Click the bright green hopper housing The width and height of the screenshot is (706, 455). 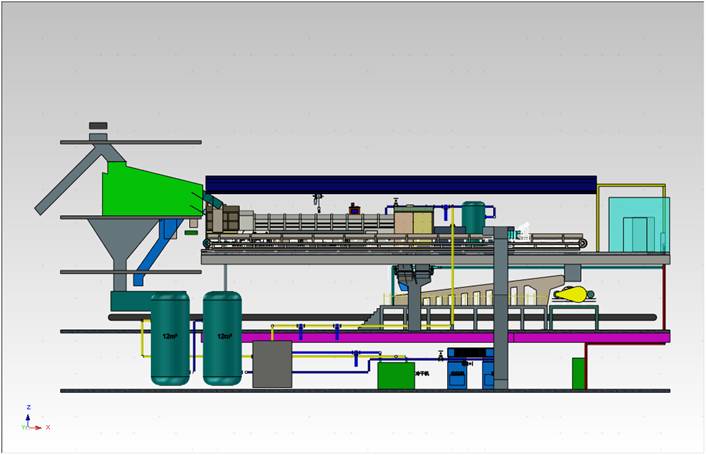[x=145, y=192]
